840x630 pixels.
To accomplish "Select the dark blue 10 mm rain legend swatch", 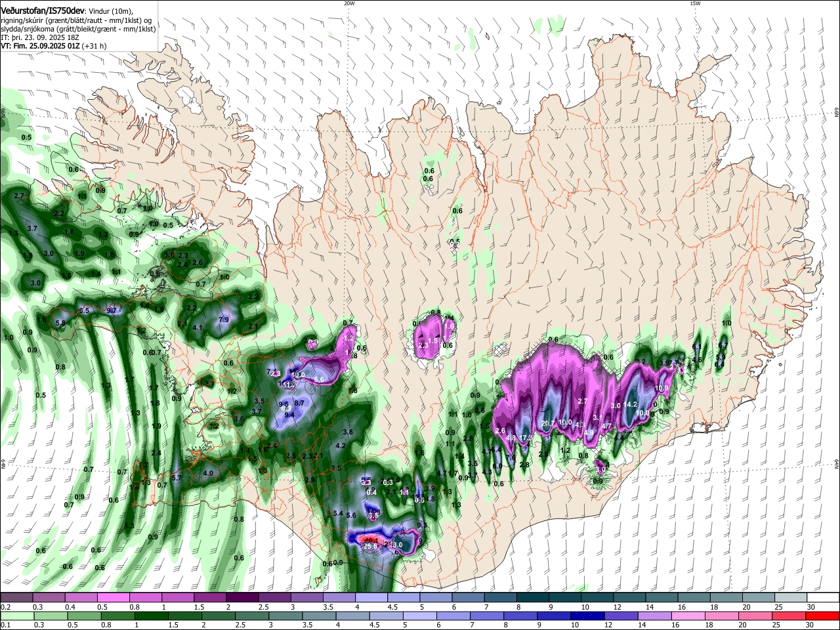I will (x=586, y=616).
